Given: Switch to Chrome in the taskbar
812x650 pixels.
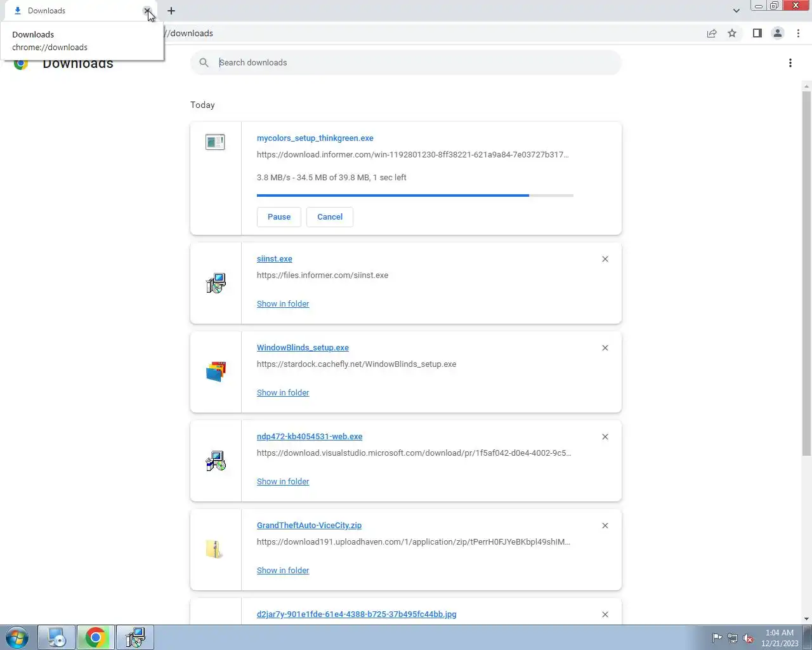Looking at the screenshot, I should coord(95,637).
